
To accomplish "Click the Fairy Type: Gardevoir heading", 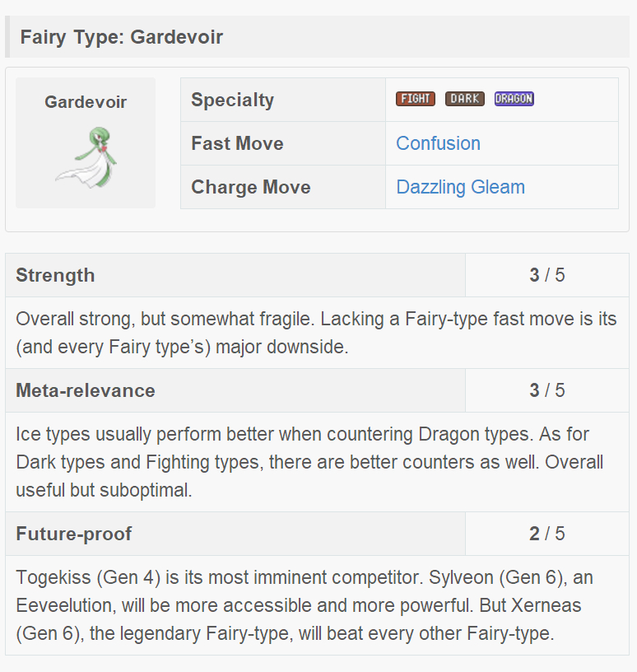I will click(122, 37).
